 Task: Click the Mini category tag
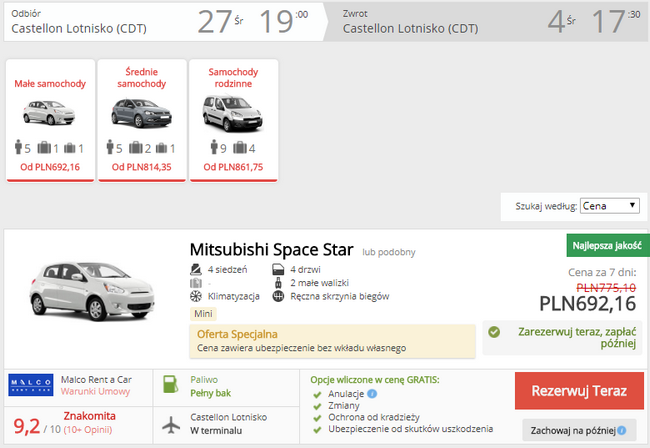pyautogui.click(x=203, y=314)
